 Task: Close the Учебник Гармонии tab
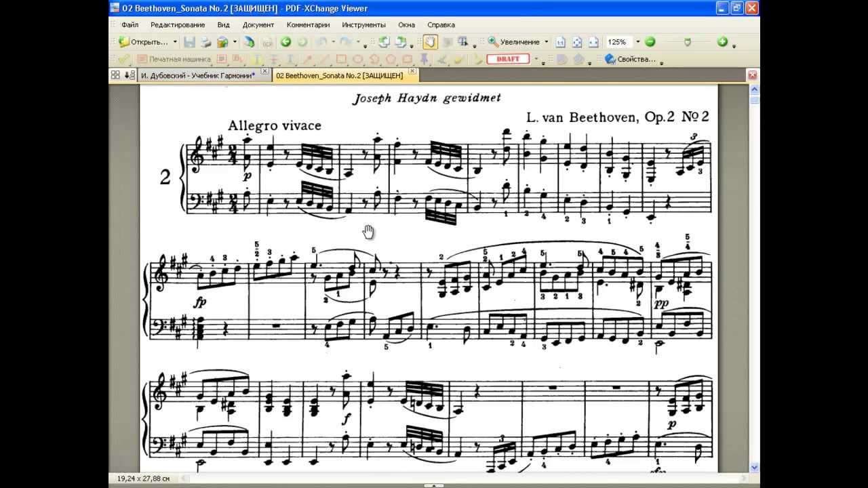[264, 71]
